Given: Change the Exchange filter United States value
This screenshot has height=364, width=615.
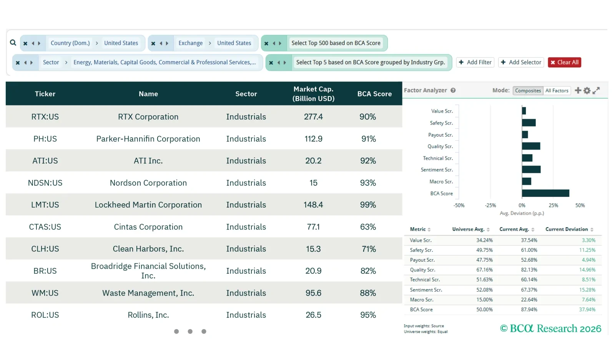Looking at the screenshot, I should pyautogui.click(x=234, y=43).
